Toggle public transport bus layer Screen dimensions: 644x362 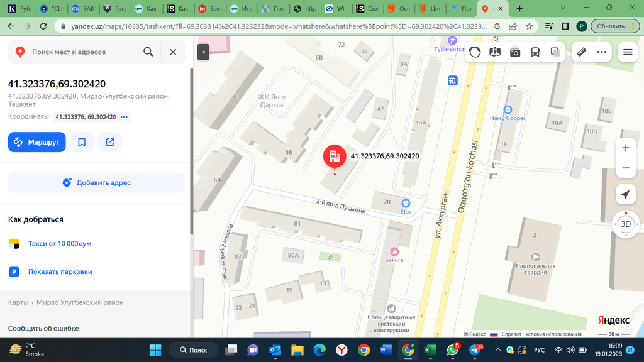[535, 52]
